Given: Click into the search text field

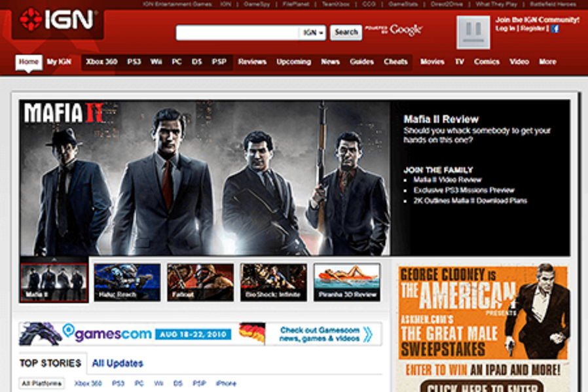Looking at the screenshot, I should pos(238,33).
